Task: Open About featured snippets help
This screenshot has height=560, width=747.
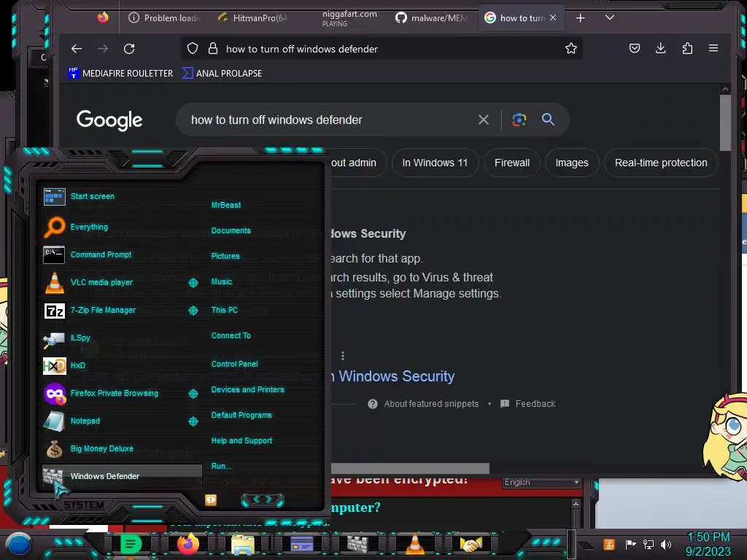Action: coord(423,404)
